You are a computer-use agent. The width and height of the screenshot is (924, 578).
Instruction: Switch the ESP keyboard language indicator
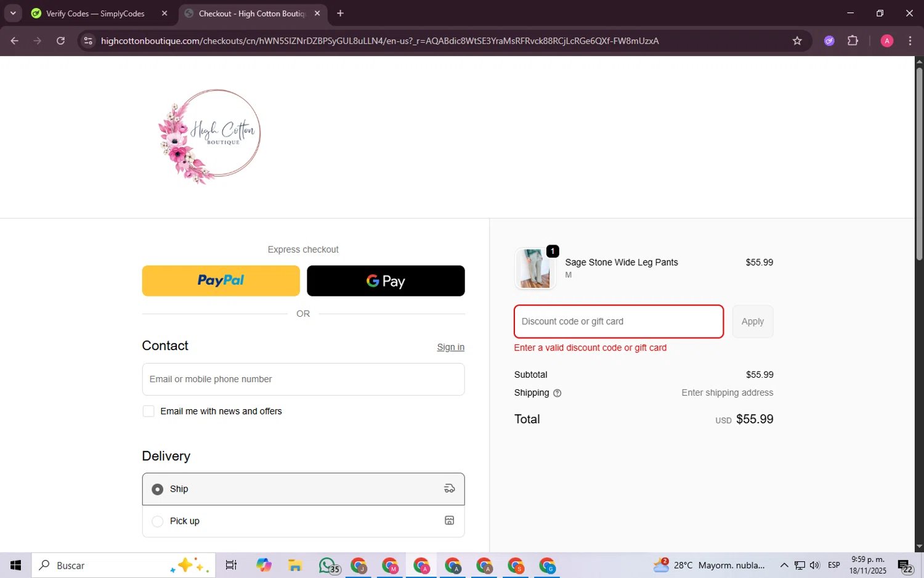pos(834,566)
